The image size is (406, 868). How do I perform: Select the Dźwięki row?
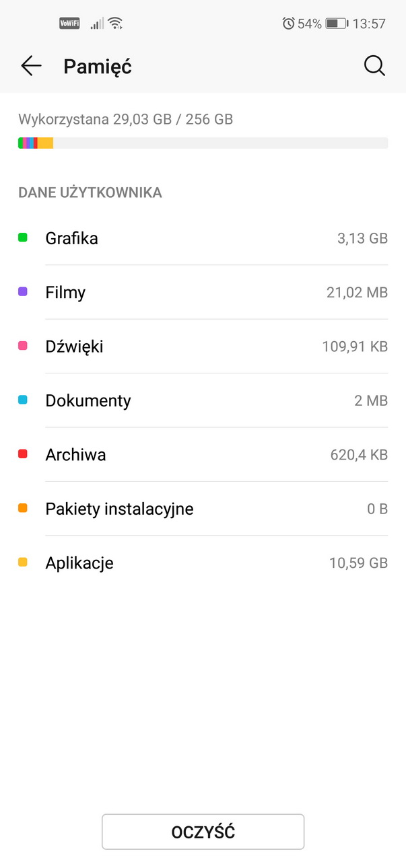pos(203,347)
